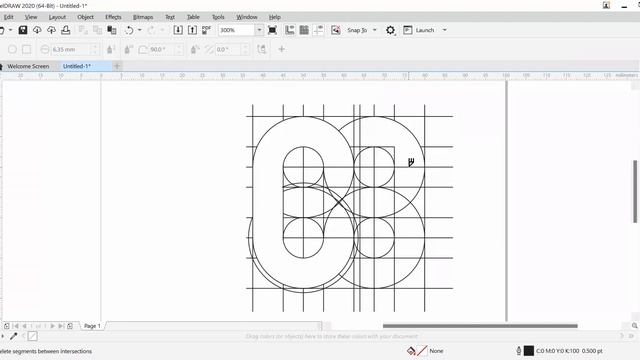
Task: Click the eyedropper icon in document palette
Action: 13,336
